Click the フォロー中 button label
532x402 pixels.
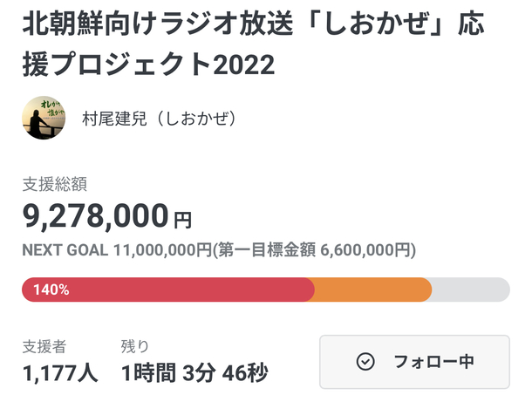pyautogui.click(x=433, y=361)
